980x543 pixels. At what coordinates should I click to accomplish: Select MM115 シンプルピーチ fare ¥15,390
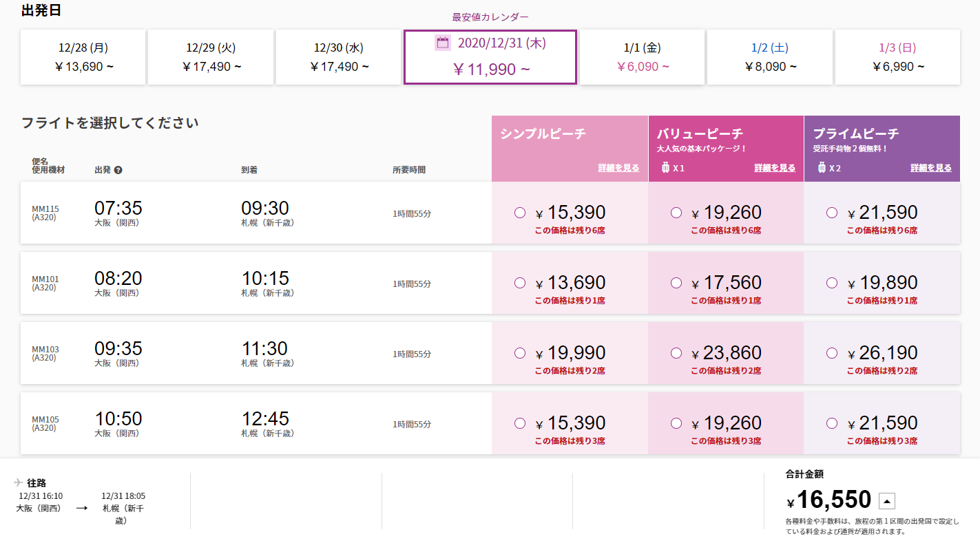[520, 213]
